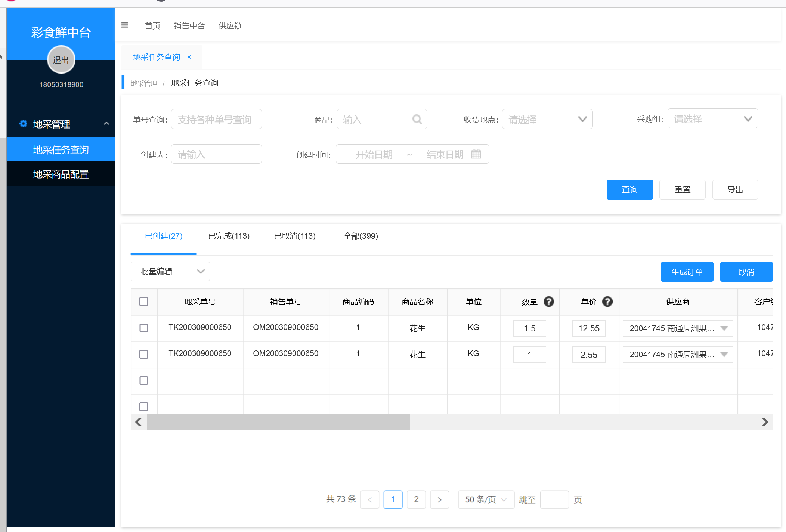
Task: Edit quantity field showing 1.5
Action: (x=529, y=328)
